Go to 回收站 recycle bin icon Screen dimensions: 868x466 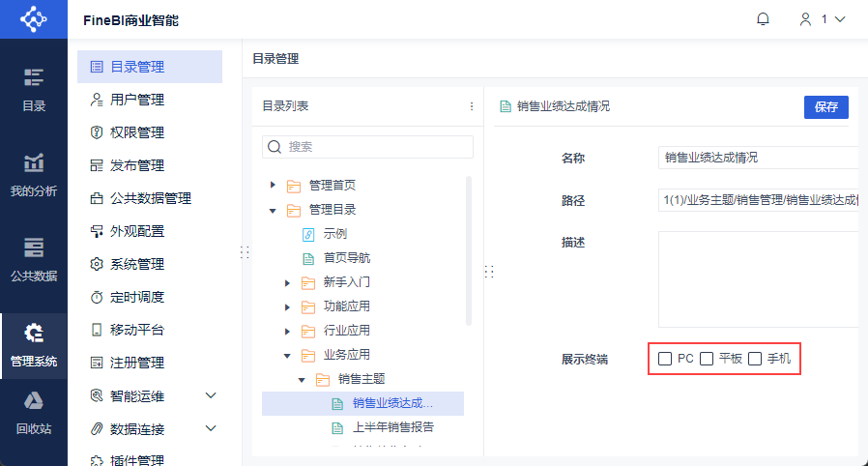pos(33,414)
